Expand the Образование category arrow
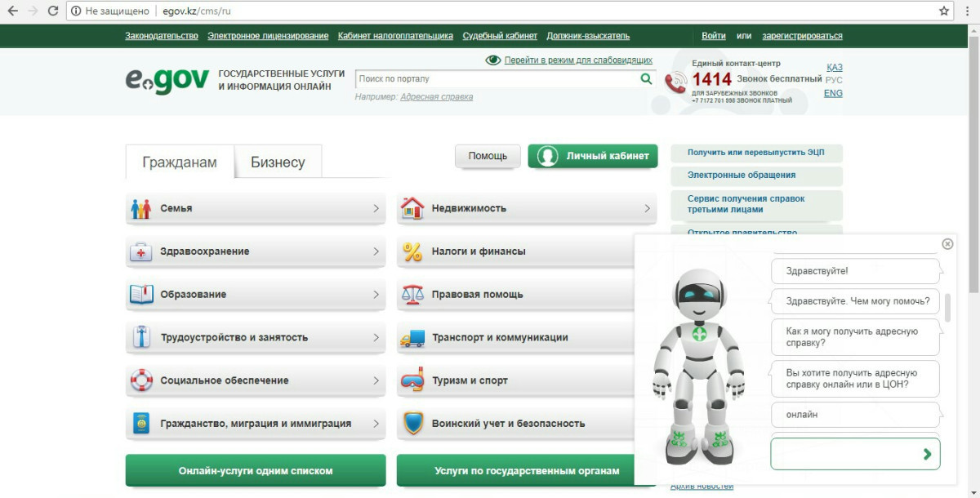Screen dimensions: 980x498 point(376,295)
